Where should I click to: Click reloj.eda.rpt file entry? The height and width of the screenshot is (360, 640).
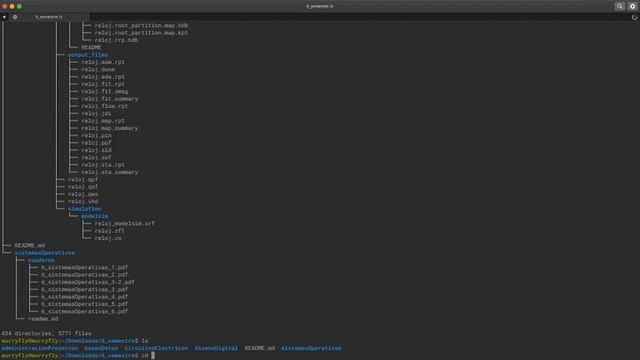(103, 77)
